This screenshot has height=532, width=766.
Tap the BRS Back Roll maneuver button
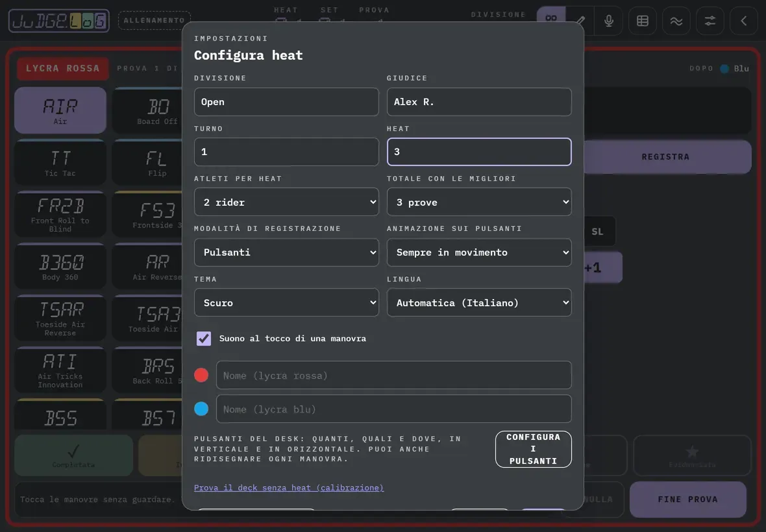tap(147, 370)
